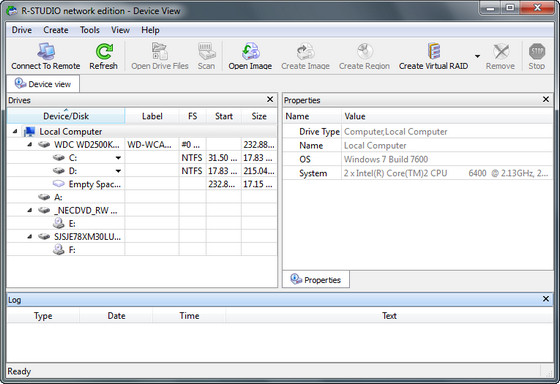
Task: Click the Open Image toolbar icon
Action: click(x=250, y=51)
